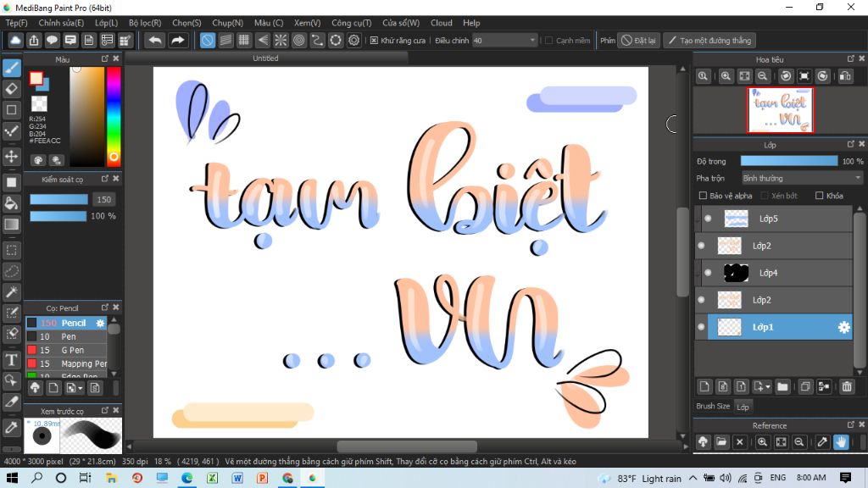Open snap settings gear in toolbar
868x488 pixels.
(x=353, y=41)
